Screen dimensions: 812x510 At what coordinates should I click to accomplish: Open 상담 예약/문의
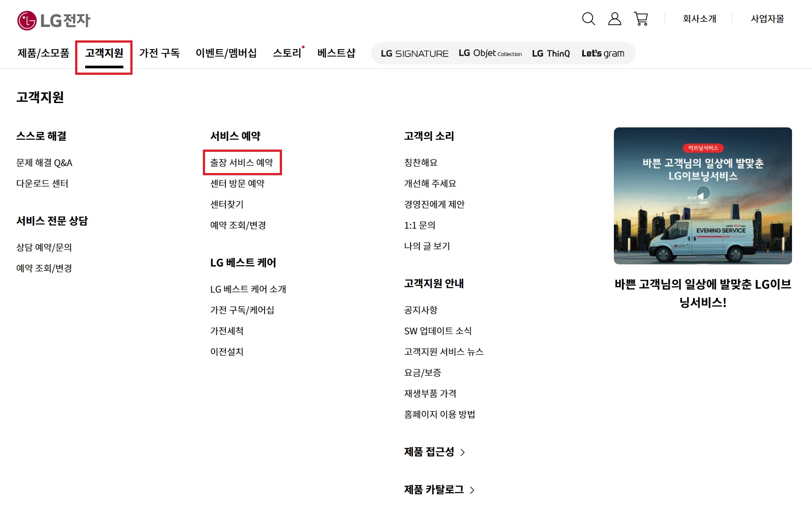click(44, 247)
